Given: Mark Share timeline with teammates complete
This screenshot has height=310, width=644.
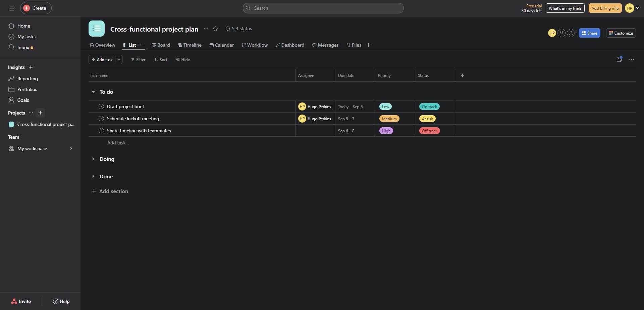Looking at the screenshot, I should point(101,131).
